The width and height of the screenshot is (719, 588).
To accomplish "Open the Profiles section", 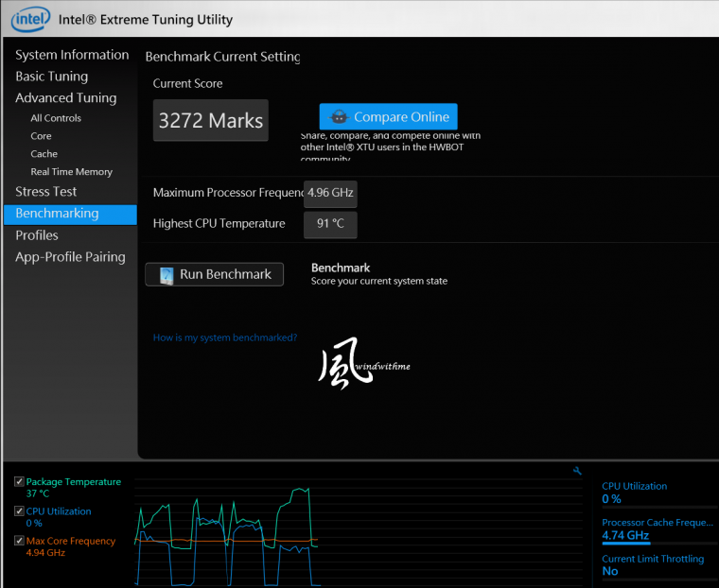I will (x=37, y=235).
